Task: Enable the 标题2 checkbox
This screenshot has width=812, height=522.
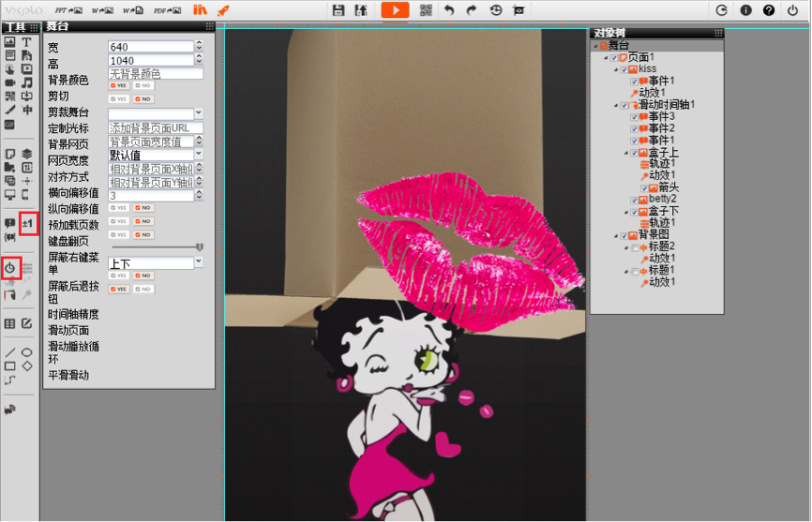Action: [x=635, y=247]
